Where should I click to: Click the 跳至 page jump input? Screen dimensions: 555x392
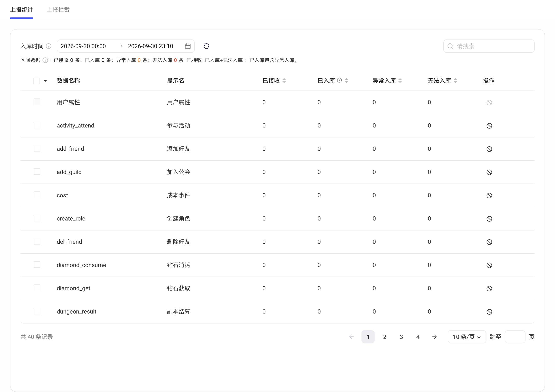tap(515, 337)
